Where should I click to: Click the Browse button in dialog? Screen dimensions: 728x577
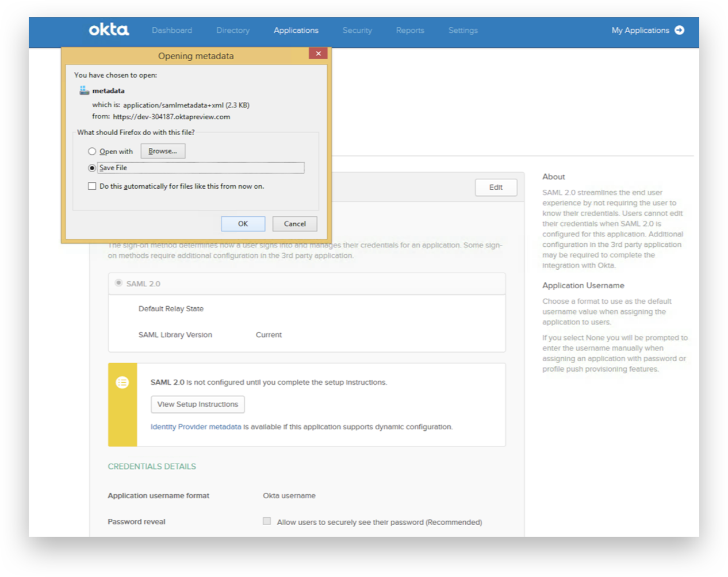(163, 151)
